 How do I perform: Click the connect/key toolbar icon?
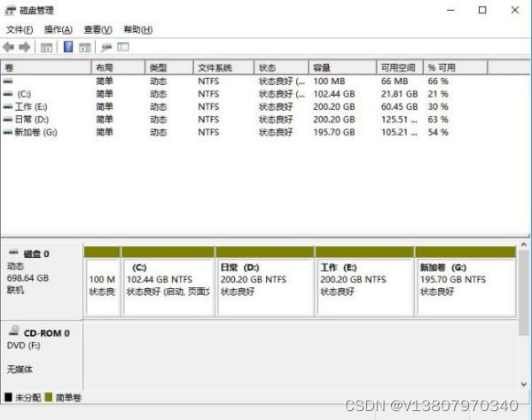106,48
